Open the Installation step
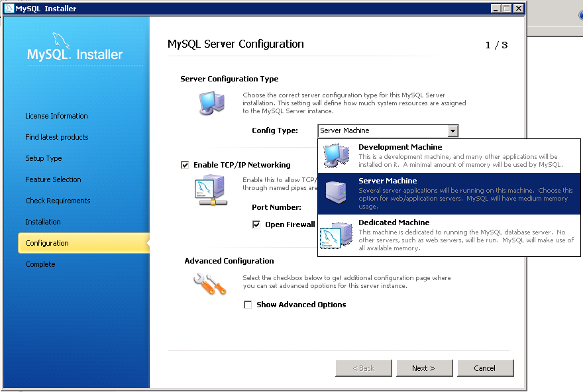This screenshot has width=583, height=392. (x=43, y=222)
